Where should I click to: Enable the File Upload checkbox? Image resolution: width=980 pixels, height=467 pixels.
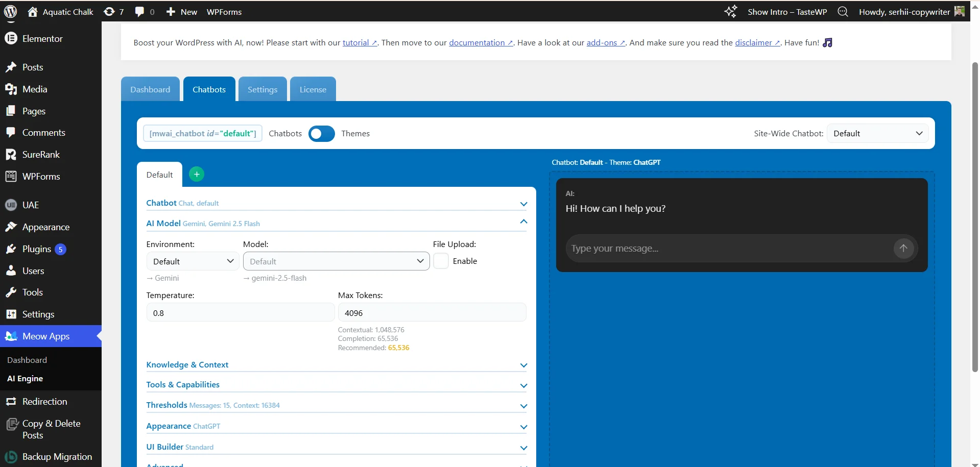click(441, 261)
